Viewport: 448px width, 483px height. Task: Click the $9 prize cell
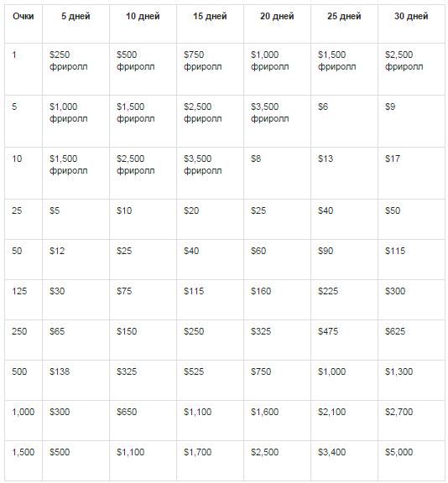point(411,121)
